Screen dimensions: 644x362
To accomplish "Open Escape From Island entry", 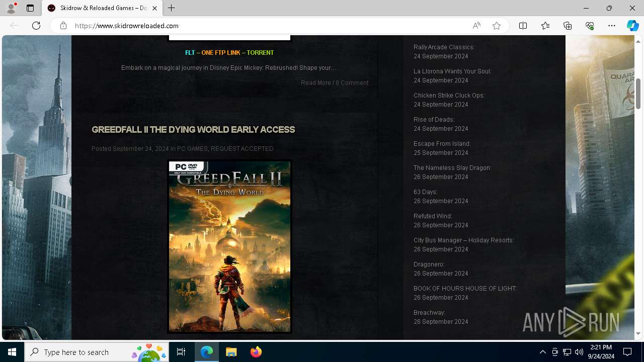I will click(442, 144).
